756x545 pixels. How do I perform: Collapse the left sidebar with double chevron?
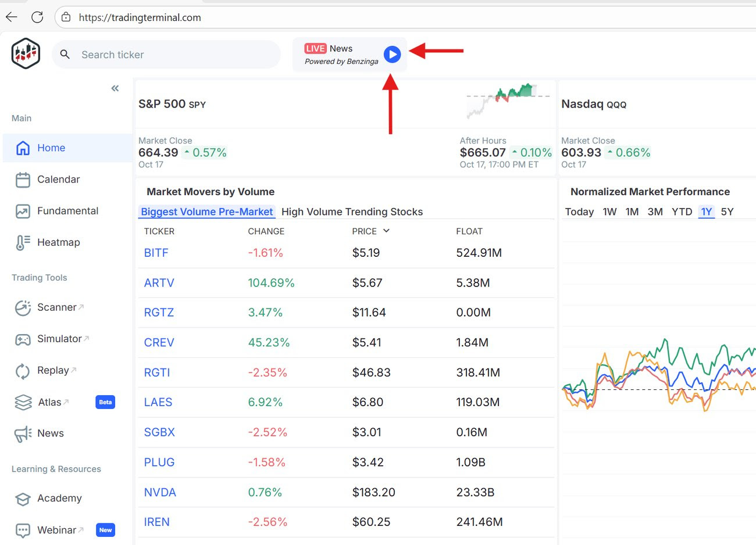pyautogui.click(x=115, y=88)
